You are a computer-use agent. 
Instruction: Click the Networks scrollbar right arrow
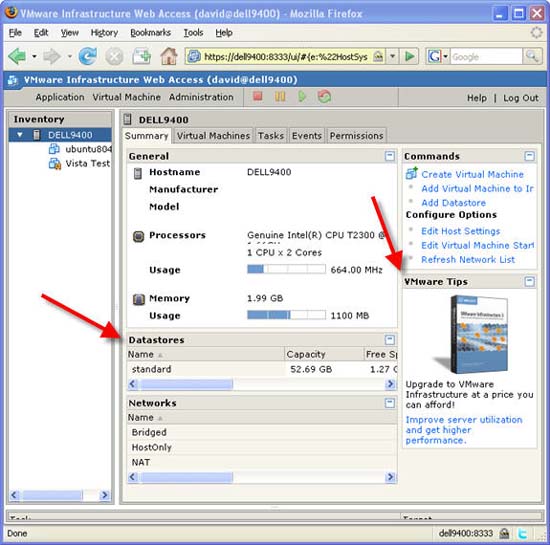(x=390, y=477)
